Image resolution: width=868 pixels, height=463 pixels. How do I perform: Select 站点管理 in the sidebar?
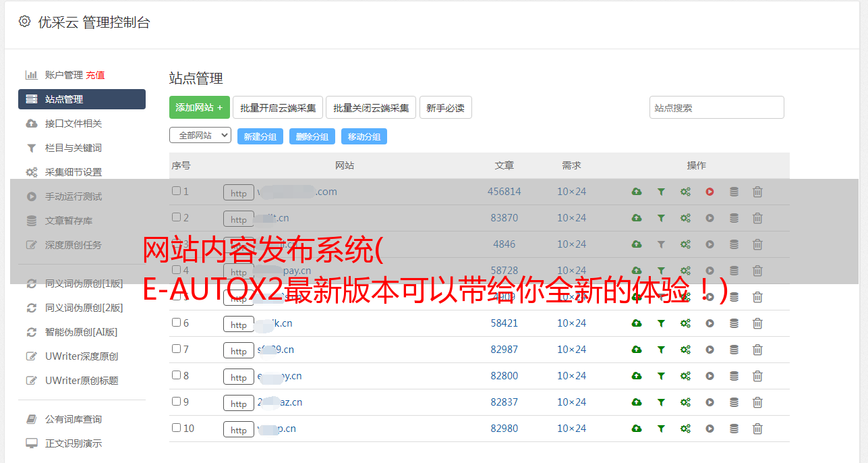82,99
